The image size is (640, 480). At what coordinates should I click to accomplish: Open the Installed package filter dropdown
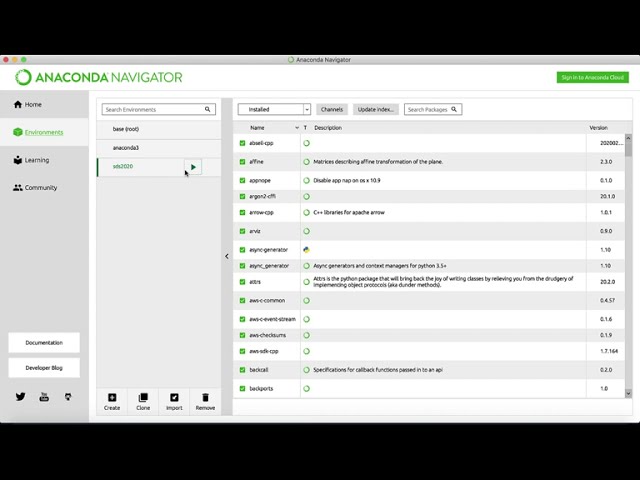point(274,109)
